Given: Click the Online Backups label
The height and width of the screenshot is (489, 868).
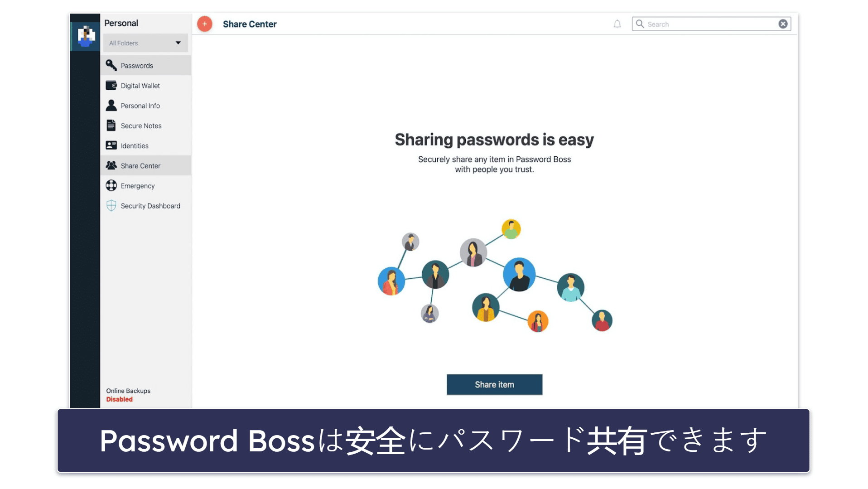Looking at the screenshot, I should point(128,391).
